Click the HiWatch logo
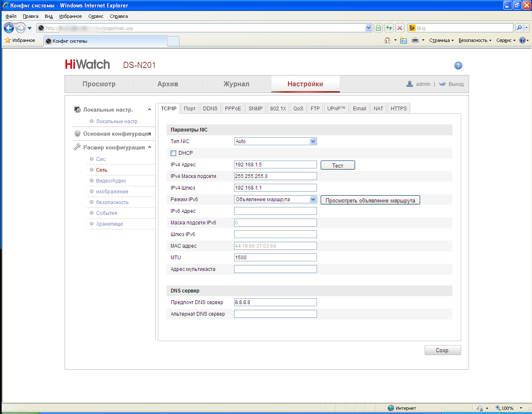The width and height of the screenshot is (532, 414). (87, 64)
